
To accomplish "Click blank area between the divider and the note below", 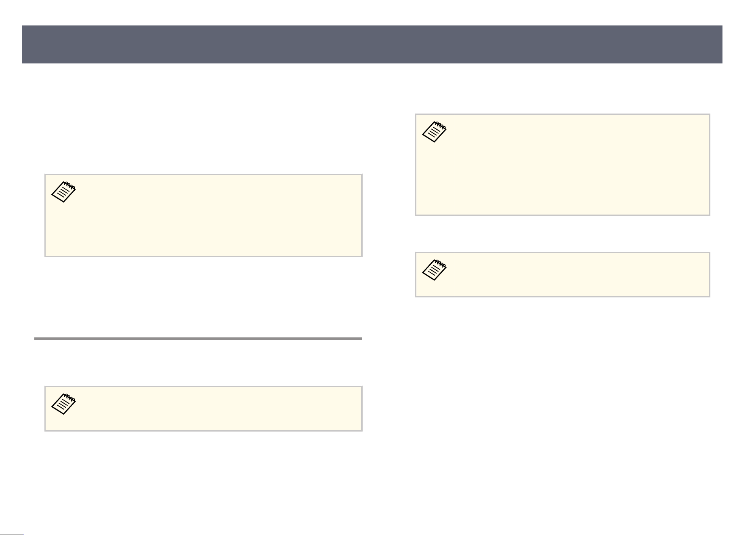I will click(198, 363).
